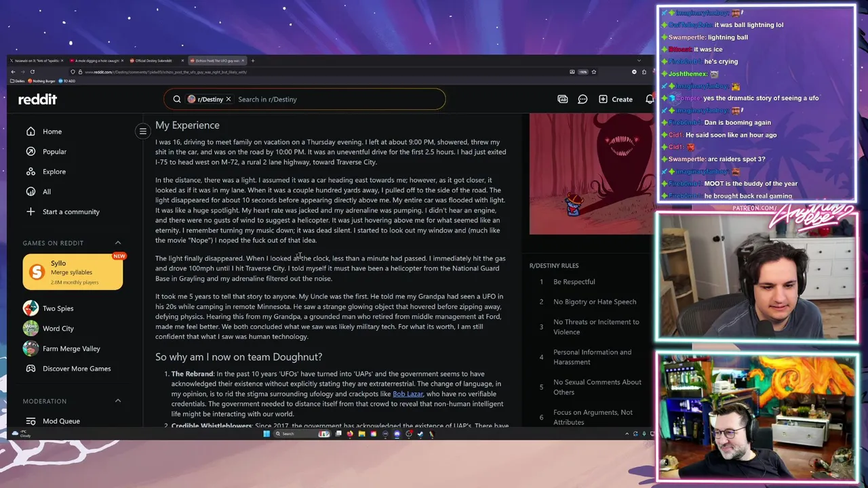Select chat message 'MOOT is the buddy of the year'
Image resolution: width=868 pixels, height=488 pixels.
pyautogui.click(x=751, y=184)
